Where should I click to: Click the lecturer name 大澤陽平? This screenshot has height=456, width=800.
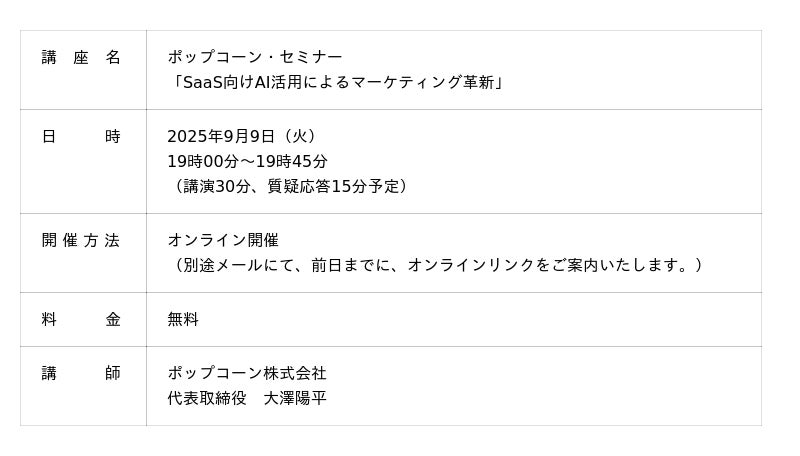(x=295, y=399)
